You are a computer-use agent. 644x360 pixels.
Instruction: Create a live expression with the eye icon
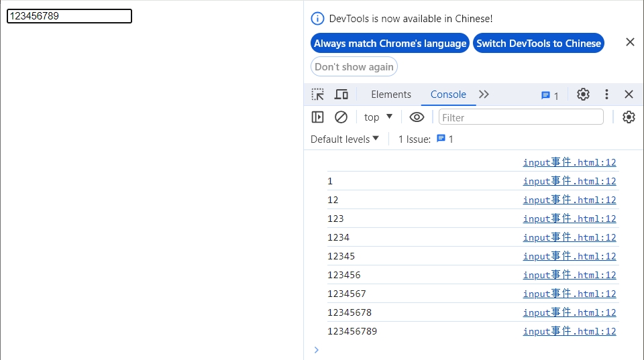click(x=417, y=117)
